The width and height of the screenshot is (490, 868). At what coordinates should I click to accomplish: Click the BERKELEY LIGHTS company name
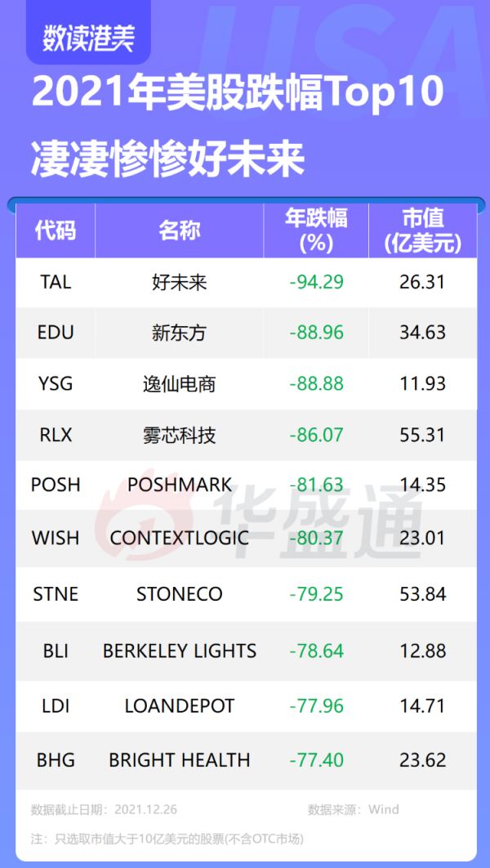click(x=179, y=651)
